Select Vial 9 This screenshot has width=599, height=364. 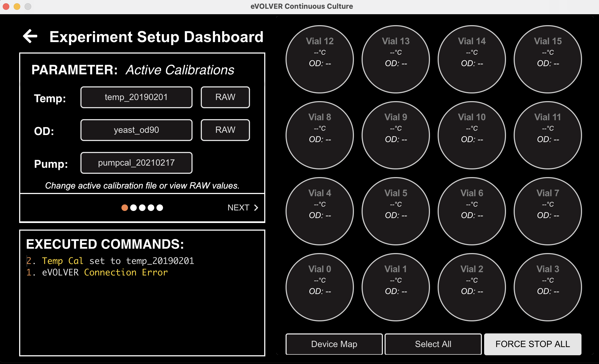[396, 135]
